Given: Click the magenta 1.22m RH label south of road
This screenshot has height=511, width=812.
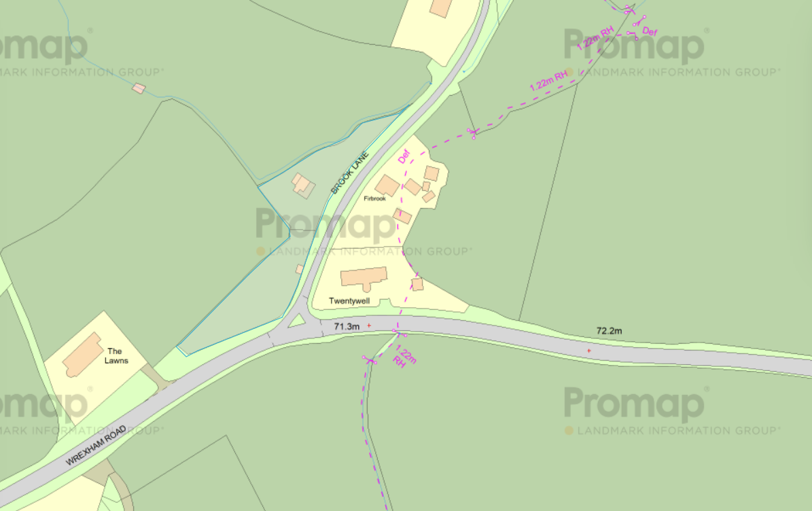Looking at the screenshot, I should pyautogui.click(x=403, y=356).
